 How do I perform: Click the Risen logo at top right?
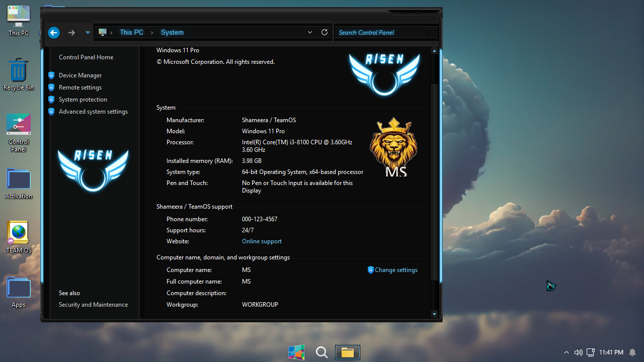click(x=384, y=74)
